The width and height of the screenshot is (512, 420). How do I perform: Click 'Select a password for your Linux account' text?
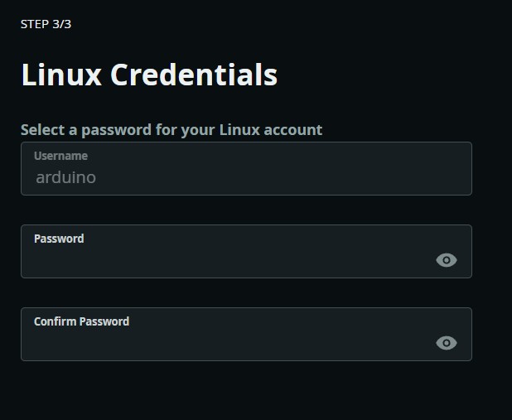point(171,129)
